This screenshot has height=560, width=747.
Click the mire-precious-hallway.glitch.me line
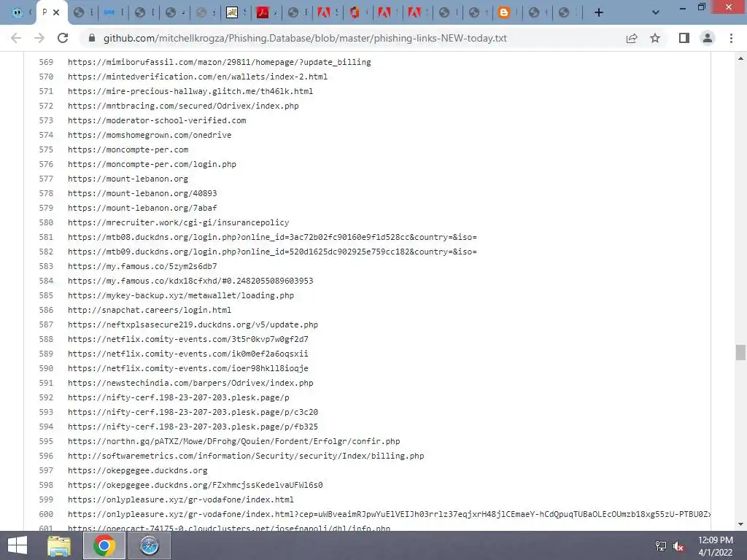[x=190, y=91]
